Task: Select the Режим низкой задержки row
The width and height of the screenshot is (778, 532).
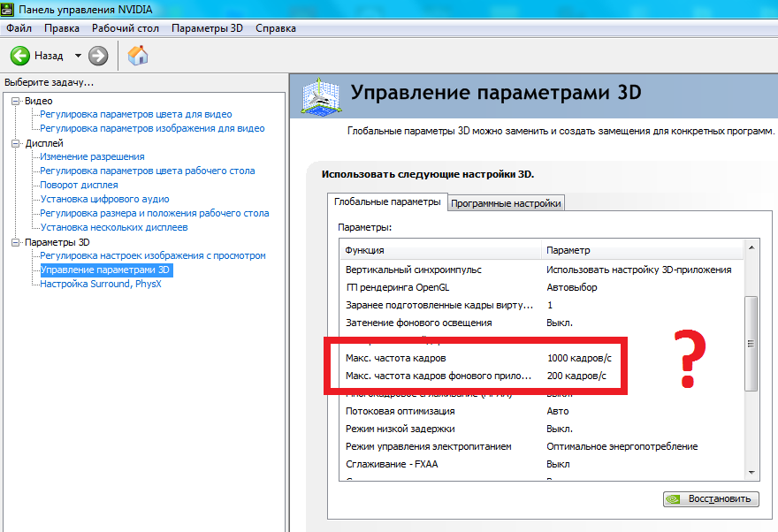Action: 542,429
